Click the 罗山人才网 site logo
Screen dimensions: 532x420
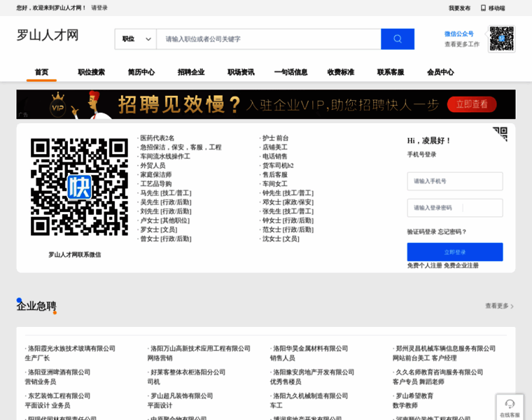pos(48,36)
